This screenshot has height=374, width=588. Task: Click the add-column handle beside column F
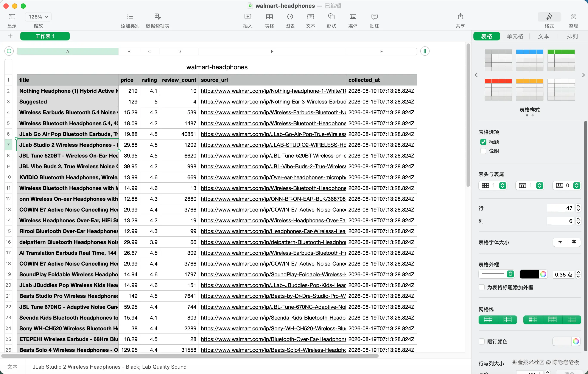click(x=425, y=51)
